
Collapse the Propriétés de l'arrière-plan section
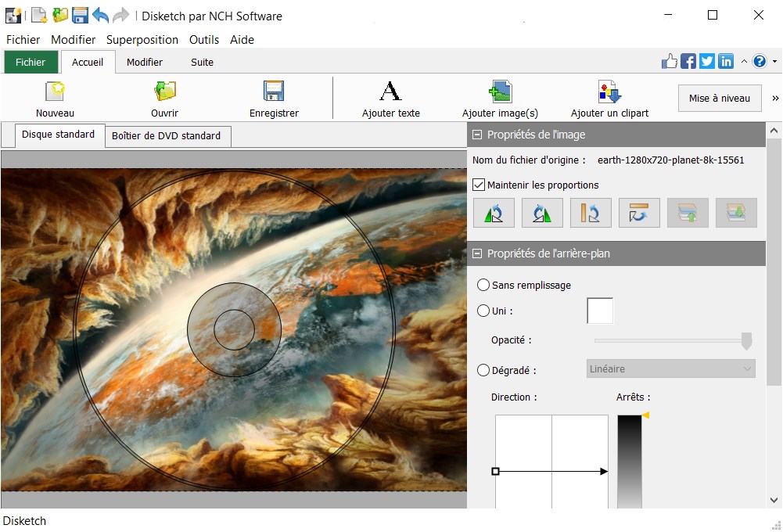(x=477, y=253)
